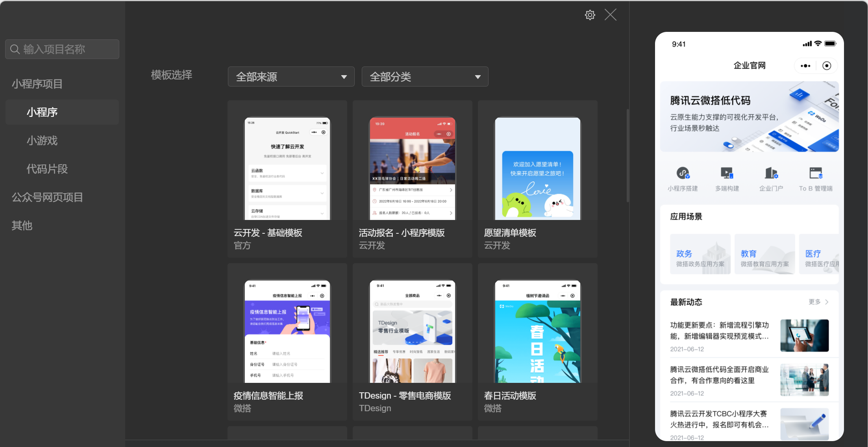Choose the 云开发 - 基础模板 template
This screenshot has height=447, width=868.
(x=287, y=179)
